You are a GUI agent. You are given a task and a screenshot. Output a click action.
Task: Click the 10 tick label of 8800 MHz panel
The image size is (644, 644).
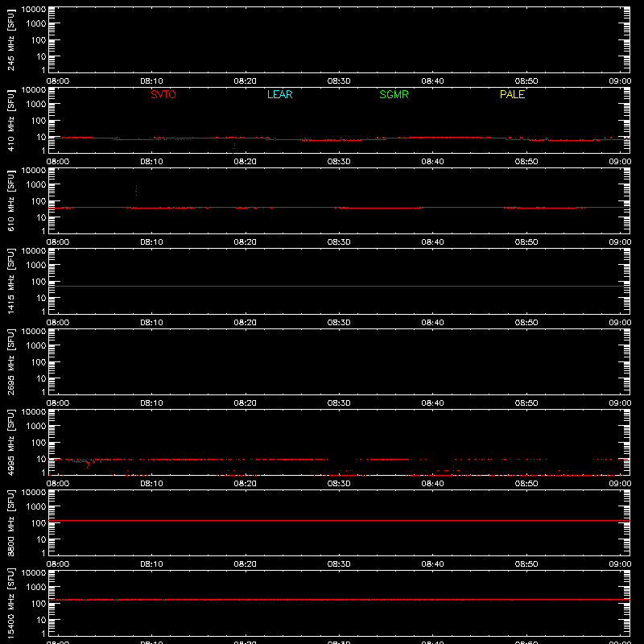pyautogui.click(x=41, y=539)
